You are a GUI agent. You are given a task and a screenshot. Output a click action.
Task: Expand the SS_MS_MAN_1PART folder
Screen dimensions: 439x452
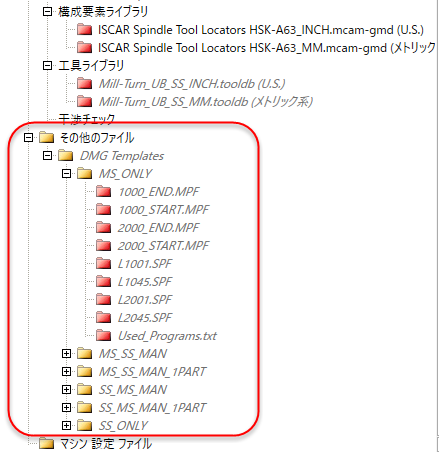[67, 408]
